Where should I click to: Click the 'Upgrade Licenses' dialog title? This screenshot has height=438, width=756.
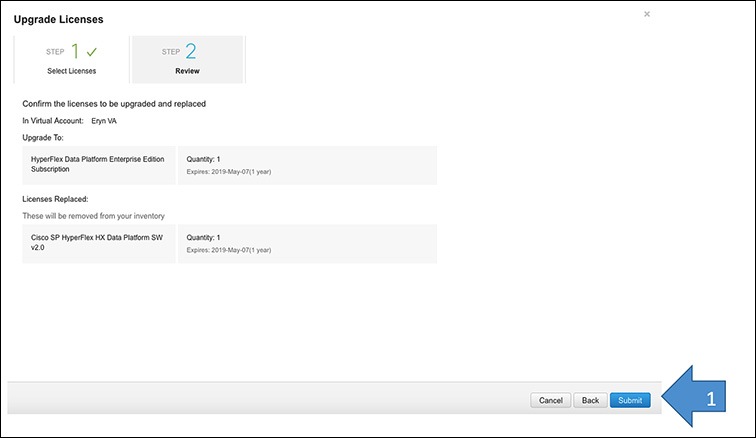point(58,19)
